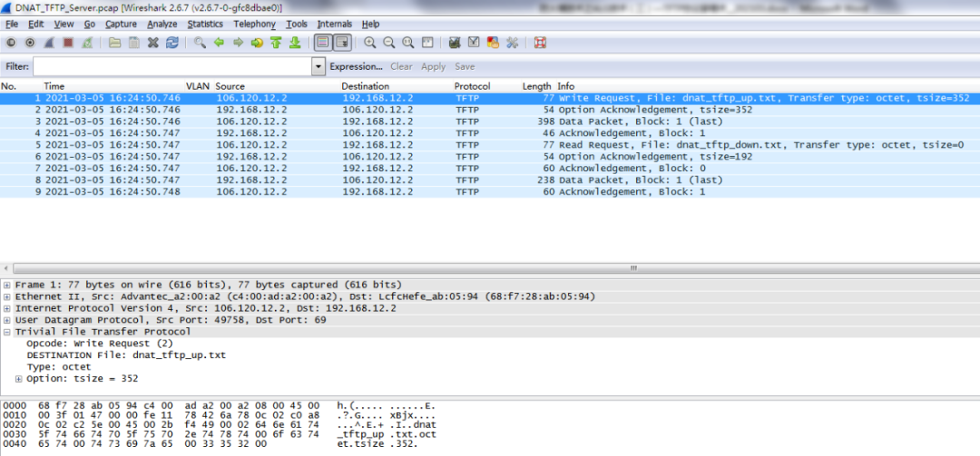This screenshot has height=456, width=980.
Task: Open the Tools menu
Action: [x=297, y=24]
